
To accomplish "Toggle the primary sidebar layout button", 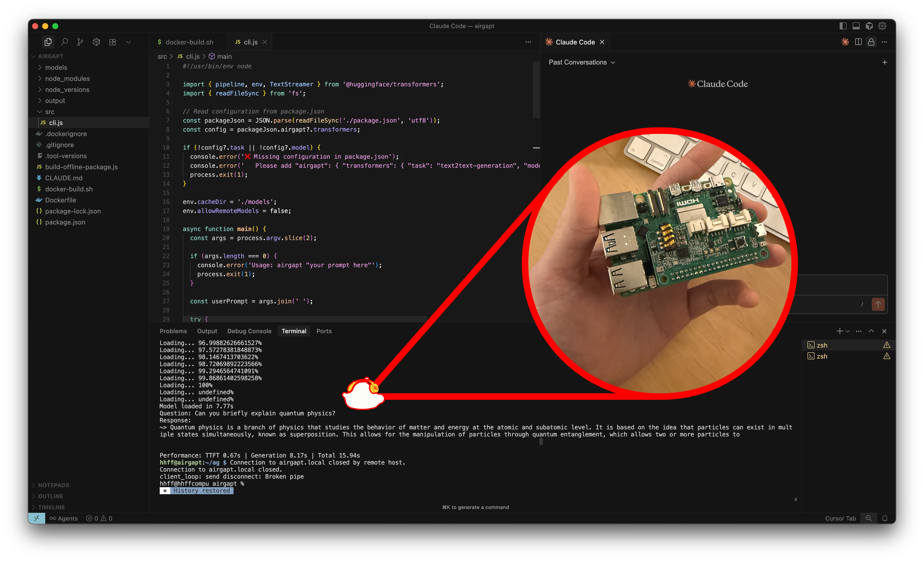I will point(843,26).
